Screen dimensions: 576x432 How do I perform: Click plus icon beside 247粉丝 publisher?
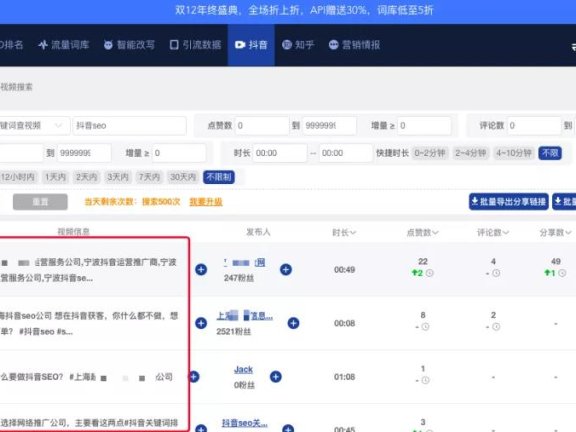[x=286, y=269]
